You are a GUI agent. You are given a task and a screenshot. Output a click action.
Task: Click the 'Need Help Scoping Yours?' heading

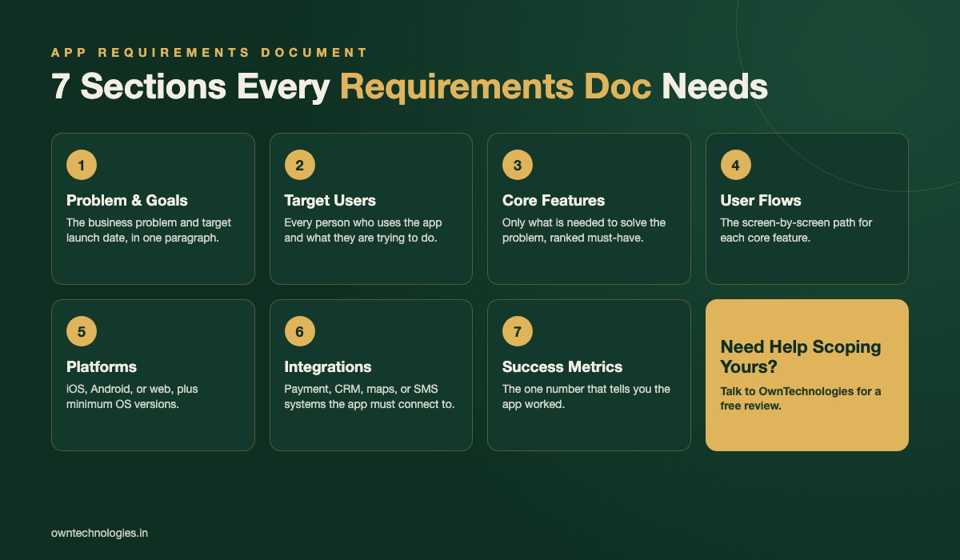coord(801,357)
